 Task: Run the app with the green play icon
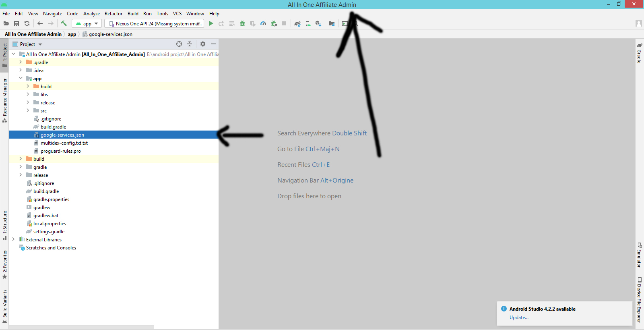[x=211, y=24]
